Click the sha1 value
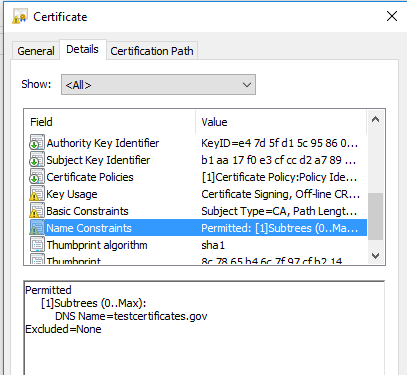 coord(213,245)
